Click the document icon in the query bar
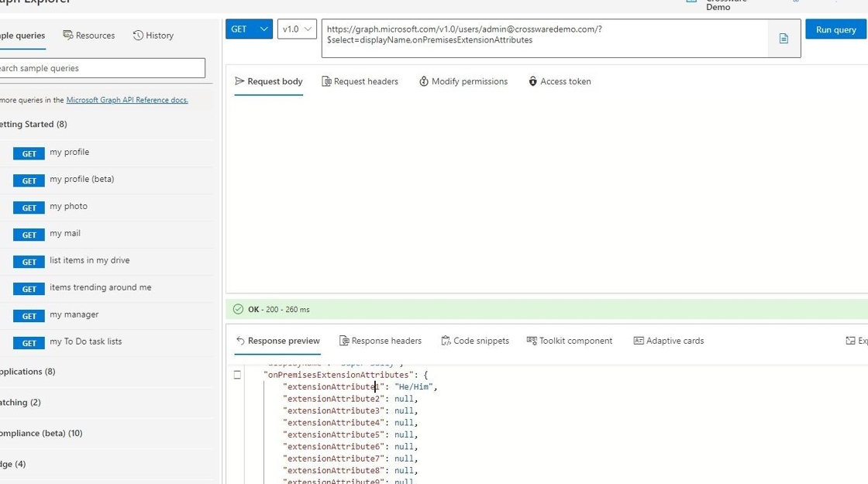The height and width of the screenshot is (484, 868). click(x=784, y=39)
